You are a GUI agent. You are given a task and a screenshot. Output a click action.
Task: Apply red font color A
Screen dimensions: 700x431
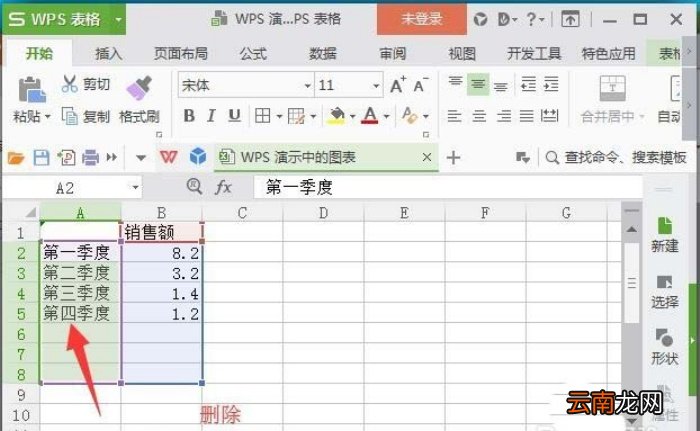tap(370, 116)
